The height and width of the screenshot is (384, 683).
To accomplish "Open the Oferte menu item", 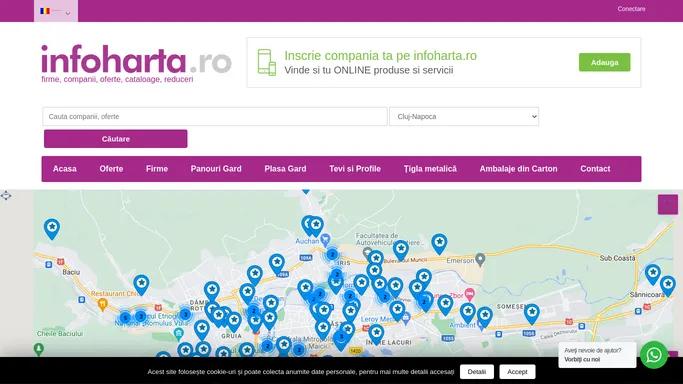I will tap(111, 169).
